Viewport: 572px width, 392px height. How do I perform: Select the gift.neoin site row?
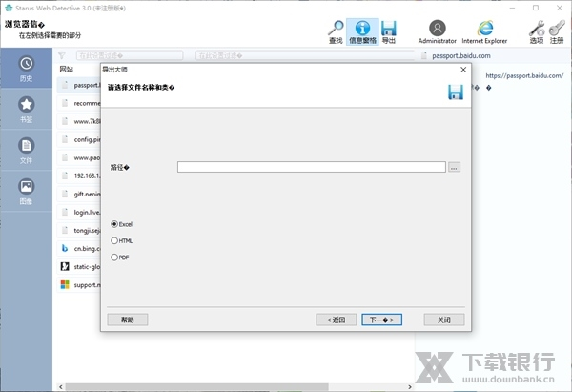tap(79, 194)
